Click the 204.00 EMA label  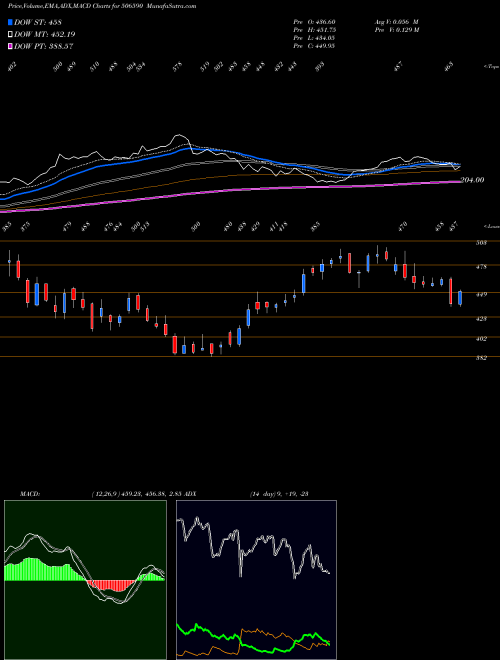472,180
